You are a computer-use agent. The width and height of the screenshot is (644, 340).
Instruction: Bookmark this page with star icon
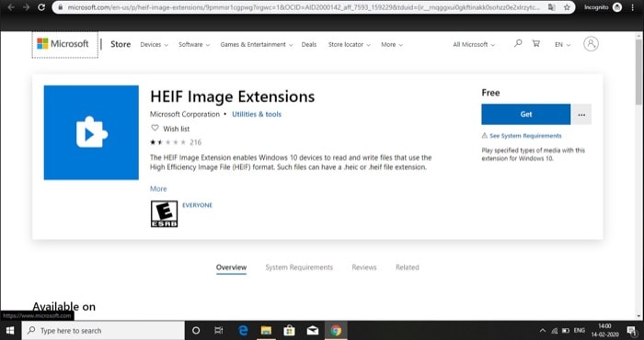pos(567,7)
